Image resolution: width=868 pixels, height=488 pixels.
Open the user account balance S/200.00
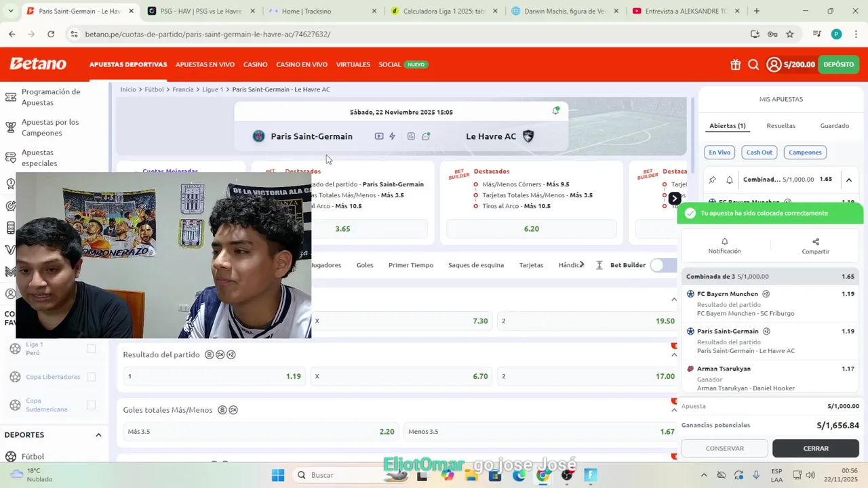click(x=791, y=64)
